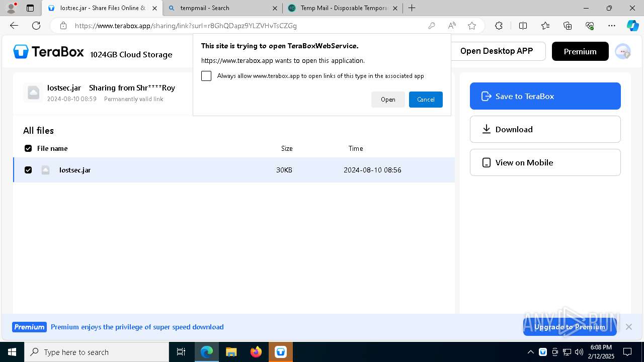This screenshot has width=644, height=362.
Task: Open the volume icon in system tray
Action: pos(579,352)
